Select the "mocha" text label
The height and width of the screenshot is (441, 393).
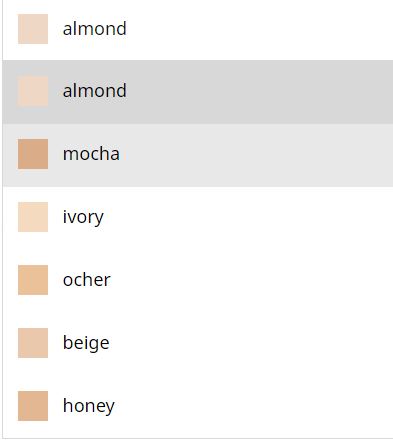point(91,154)
